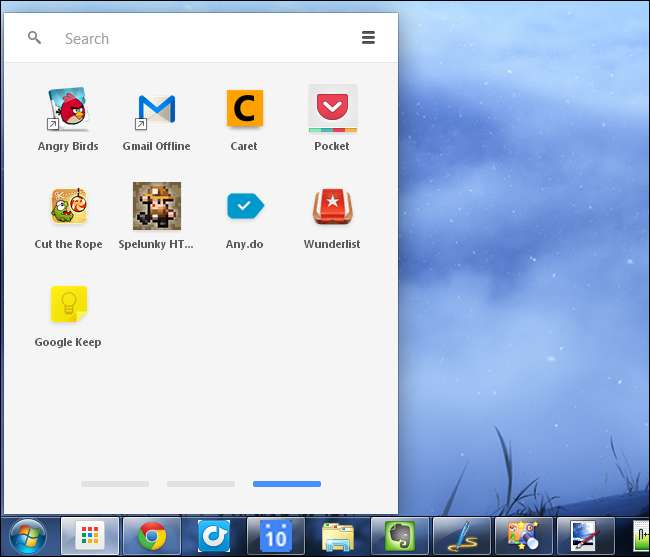
Task: Open Google Chrome from the taskbar
Action: point(152,537)
